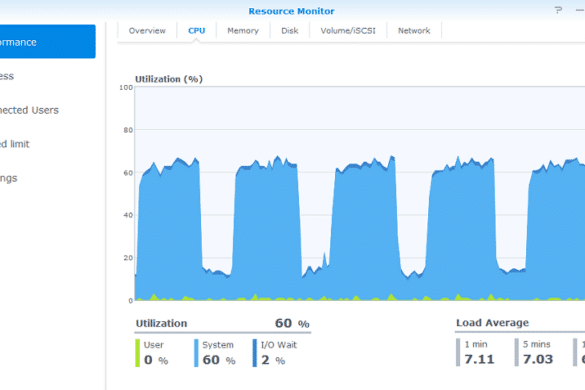Open the Speed limit sidebar item

(x=15, y=144)
